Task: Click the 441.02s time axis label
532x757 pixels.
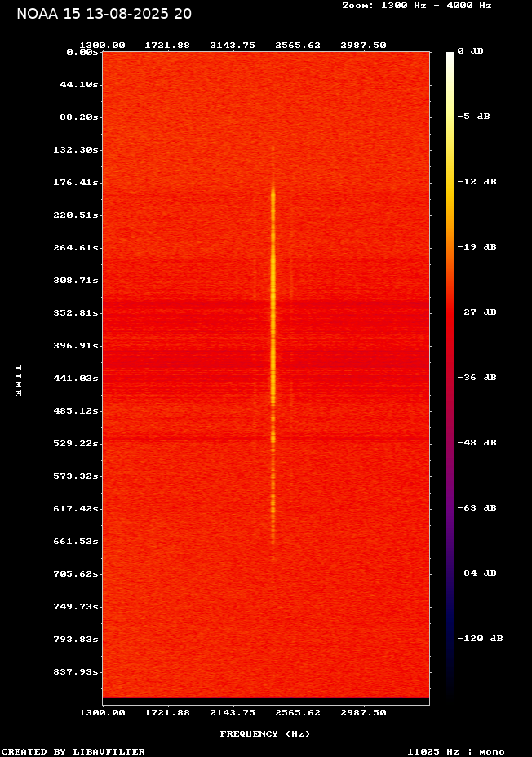Action: pos(78,378)
